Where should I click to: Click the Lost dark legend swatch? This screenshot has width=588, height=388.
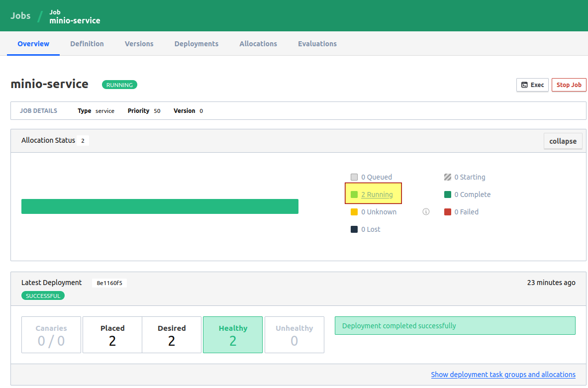click(354, 229)
